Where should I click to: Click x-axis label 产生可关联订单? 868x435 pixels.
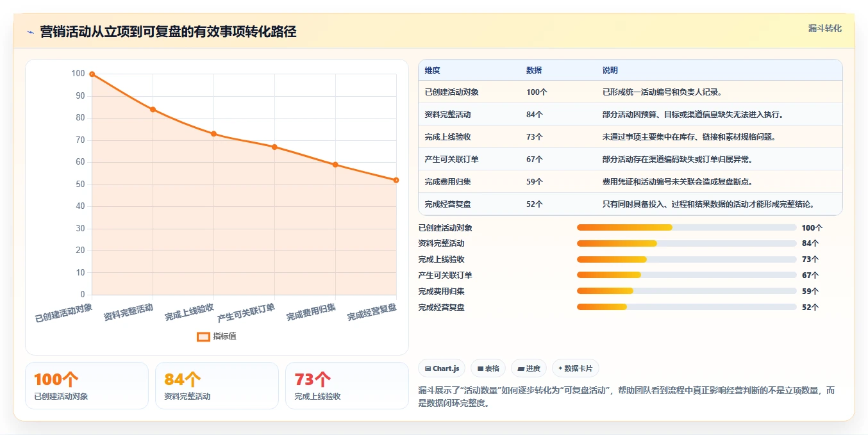pos(246,313)
